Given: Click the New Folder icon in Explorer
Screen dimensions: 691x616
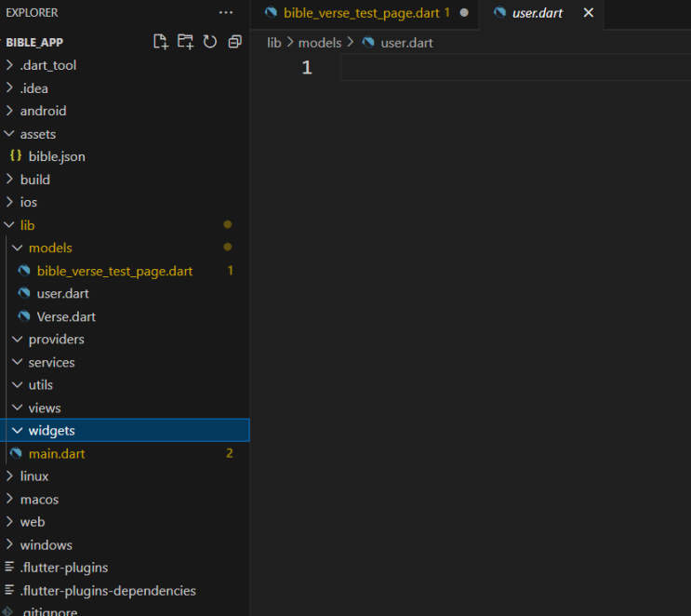Looking at the screenshot, I should pyautogui.click(x=185, y=42).
